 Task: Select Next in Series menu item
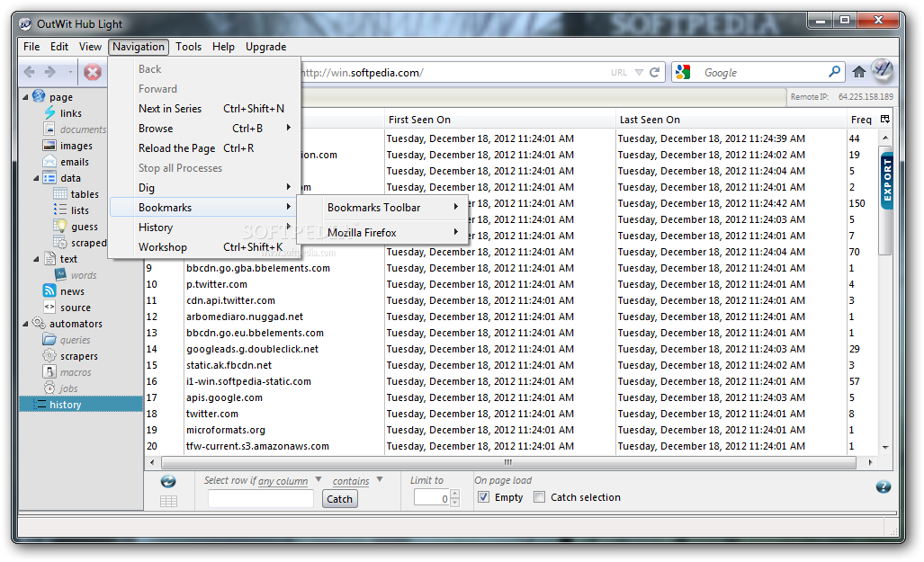[x=204, y=109]
